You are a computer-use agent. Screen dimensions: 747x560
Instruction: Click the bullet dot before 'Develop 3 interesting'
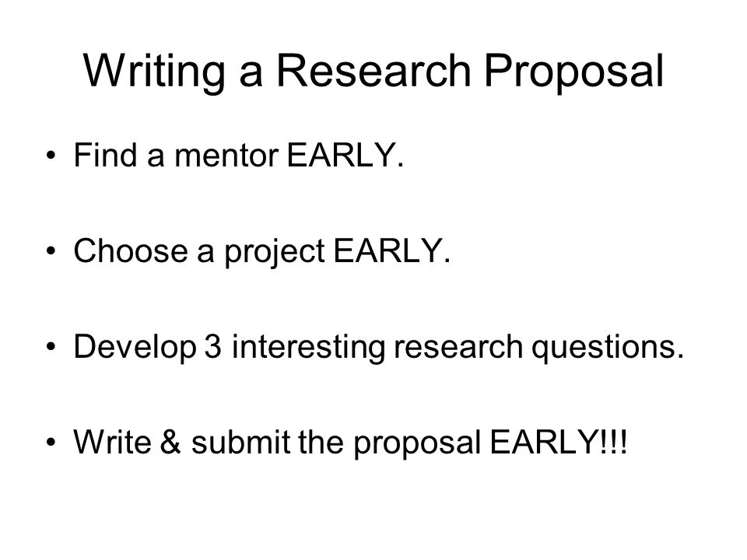tap(51, 347)
